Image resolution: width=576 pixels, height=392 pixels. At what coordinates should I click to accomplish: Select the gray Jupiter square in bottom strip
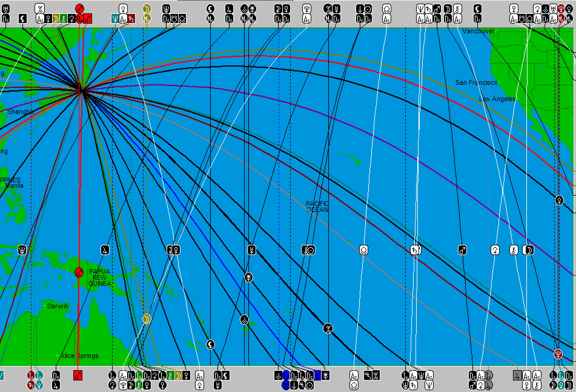[x=518, y=376]
